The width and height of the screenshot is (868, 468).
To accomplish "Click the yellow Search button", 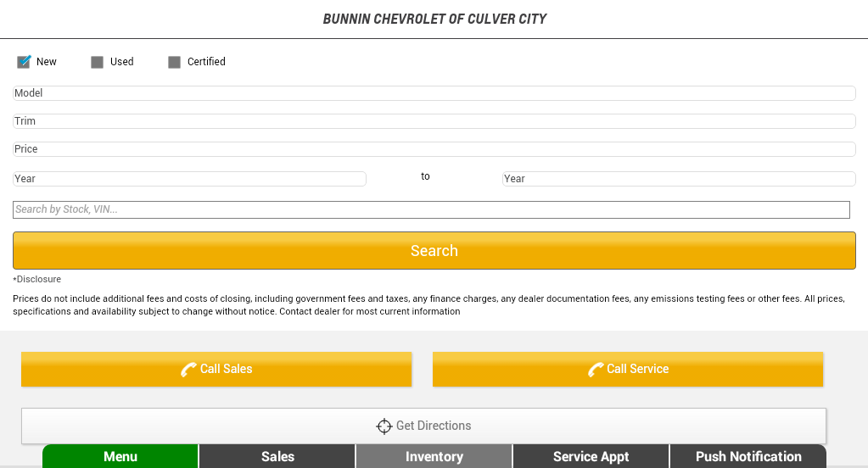I will 434,251.
